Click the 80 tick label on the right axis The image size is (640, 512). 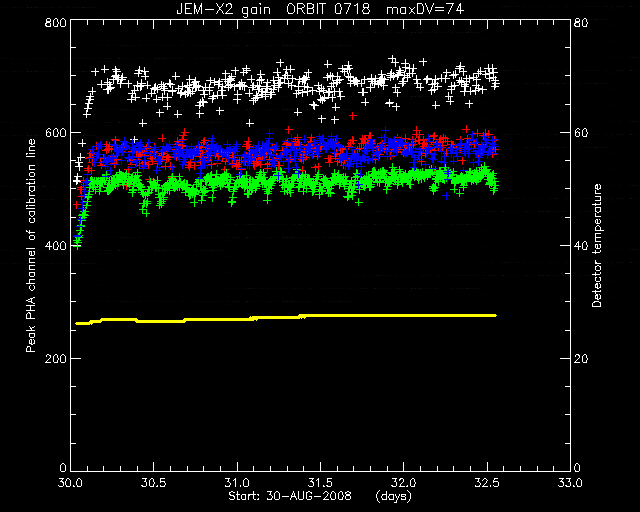pyautogui.click(x=581, y=22)
